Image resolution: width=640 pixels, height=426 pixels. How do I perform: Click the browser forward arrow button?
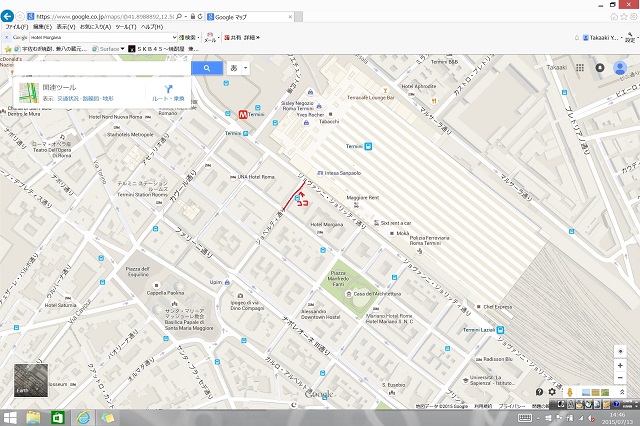click(x=20, y=17)
